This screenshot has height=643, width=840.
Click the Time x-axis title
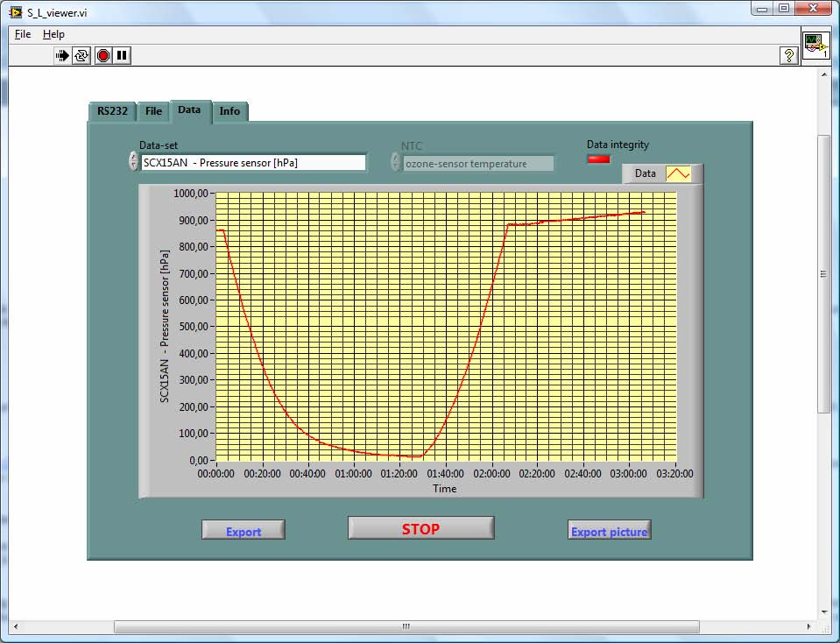point(445,489)
